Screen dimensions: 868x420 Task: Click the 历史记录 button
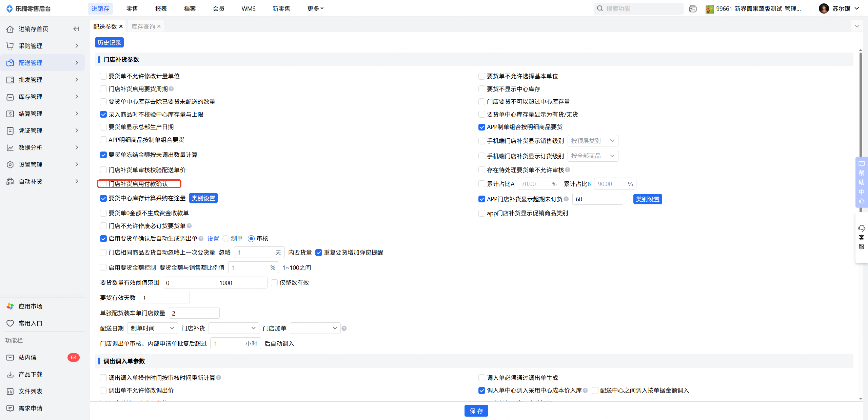coord(109,42)
